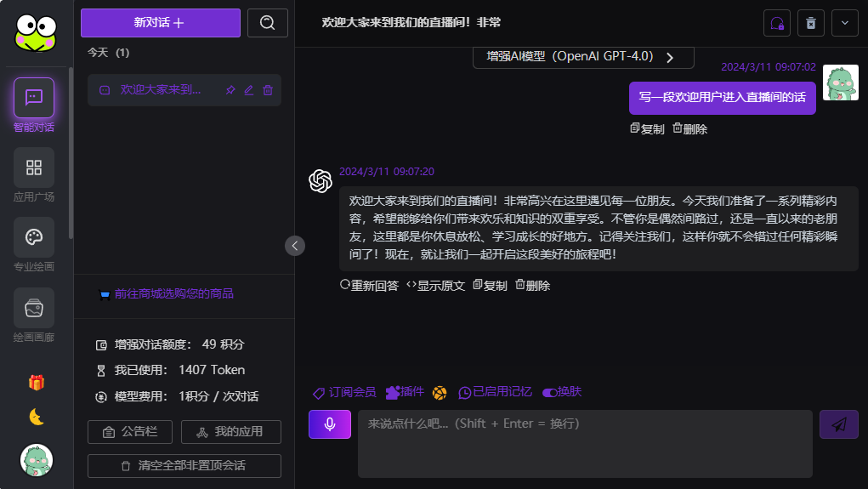This screenshot has height=489, width=868.
Task: Open the dinosaur user avatar in sidebar
Action: point(37,460)
